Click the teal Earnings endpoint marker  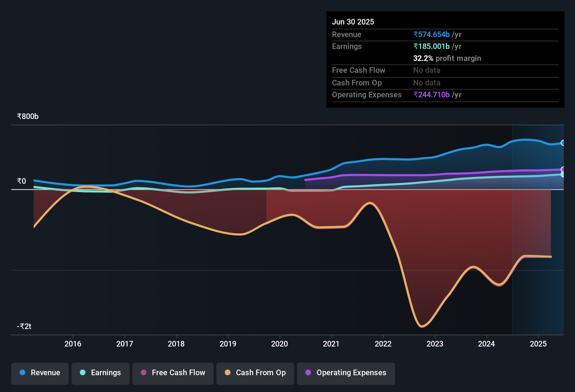(x=563, y=174)
